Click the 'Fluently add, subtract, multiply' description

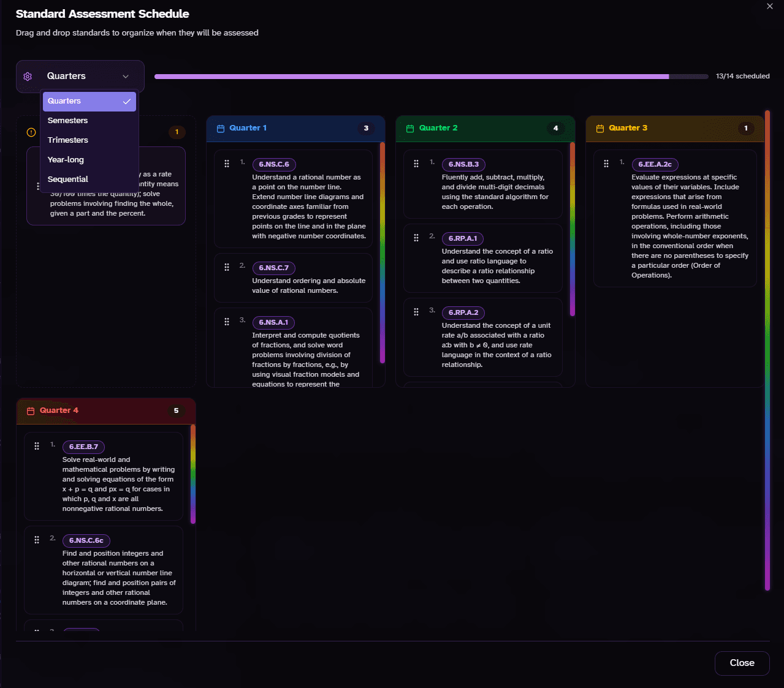click(495, 192)
